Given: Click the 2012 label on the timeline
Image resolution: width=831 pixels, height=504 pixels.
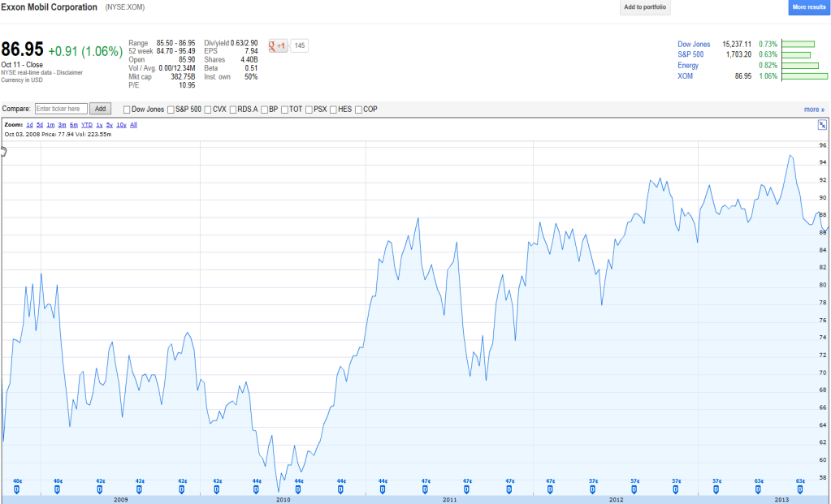Looking at the screenshot, I should pos(617,500).
